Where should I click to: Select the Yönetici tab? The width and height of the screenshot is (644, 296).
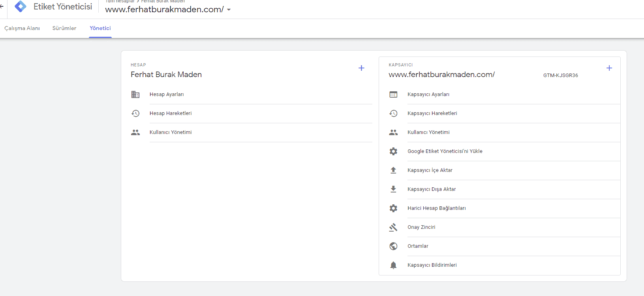100,28
